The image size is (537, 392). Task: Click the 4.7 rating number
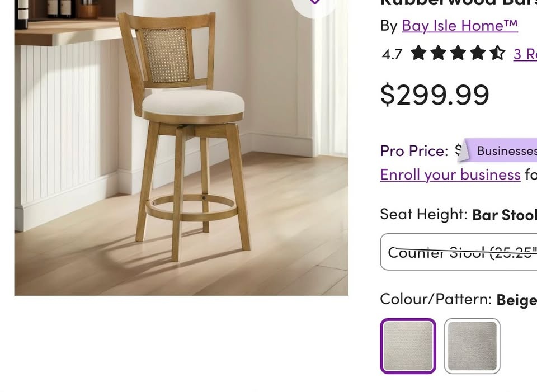392,54
